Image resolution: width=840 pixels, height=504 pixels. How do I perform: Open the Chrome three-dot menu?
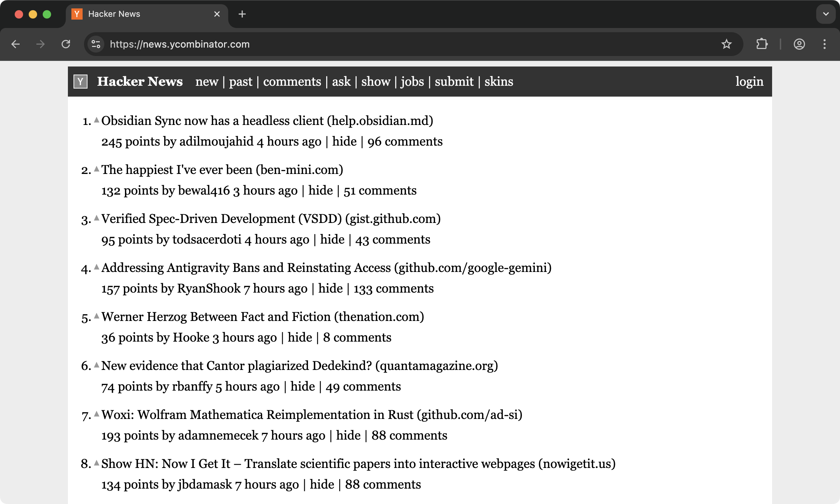click(825, 44)
